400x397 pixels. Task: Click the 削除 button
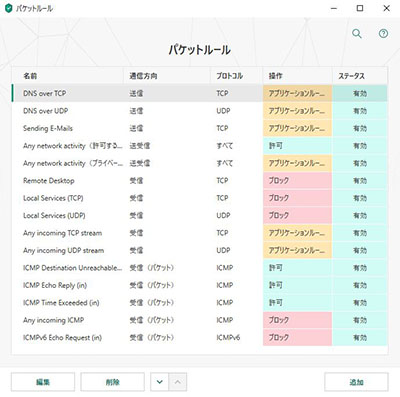(x=112, y=382)
